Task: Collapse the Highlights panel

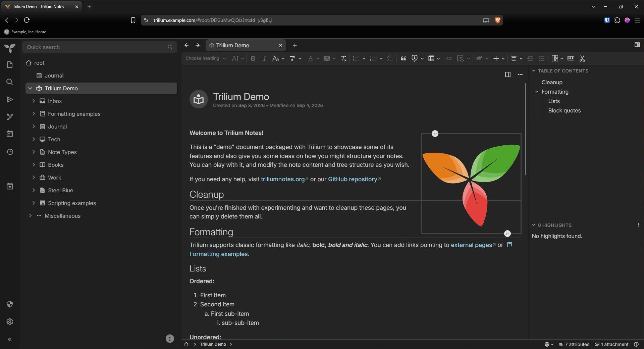Action: point(534,225)
